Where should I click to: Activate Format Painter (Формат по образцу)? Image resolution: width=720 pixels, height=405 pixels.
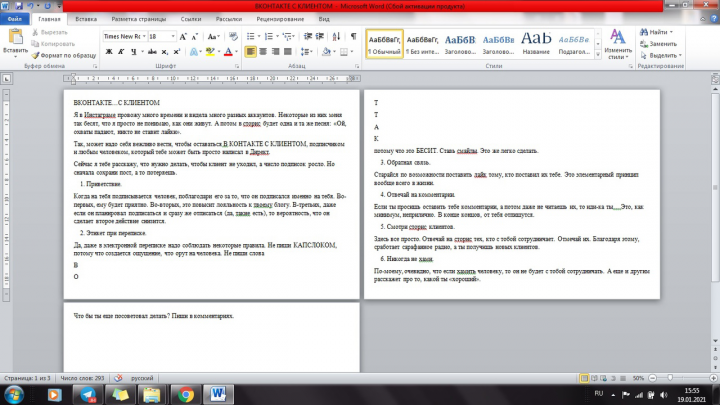click(x=64, y=55)
